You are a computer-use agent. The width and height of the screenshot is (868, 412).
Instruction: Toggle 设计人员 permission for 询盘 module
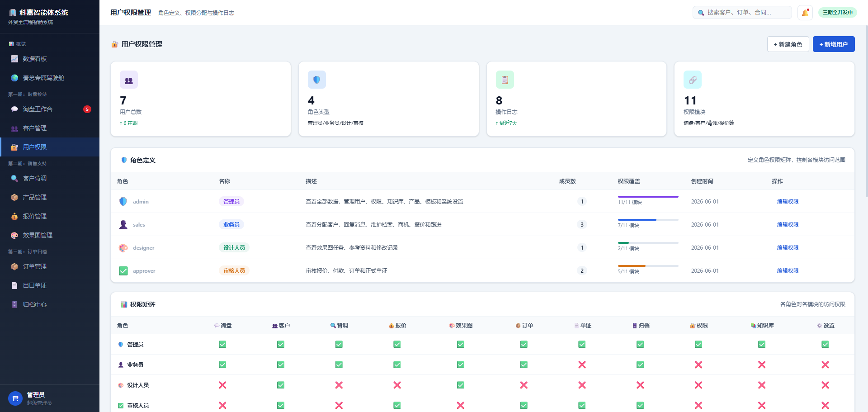(222, 385)
